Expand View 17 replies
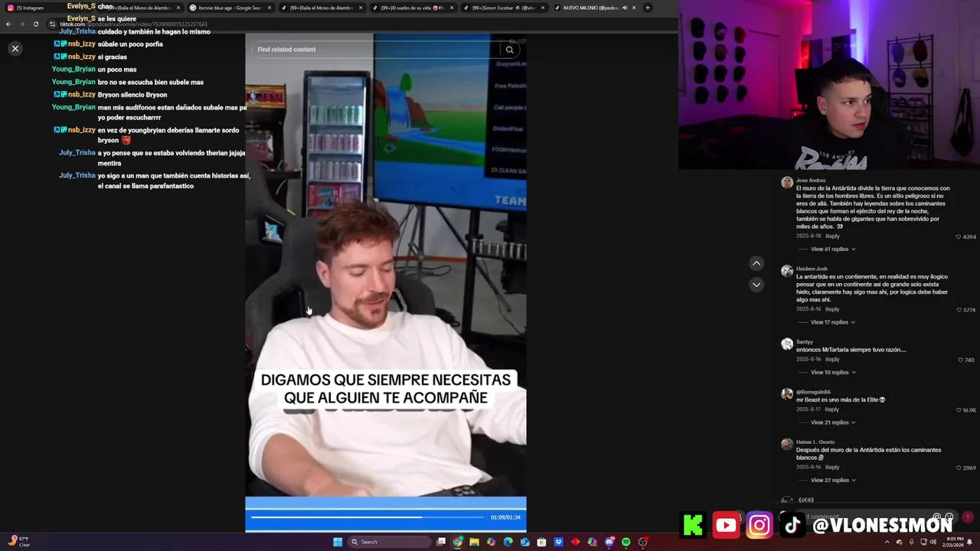Screen dimensions: 980x551 (833, 322)
